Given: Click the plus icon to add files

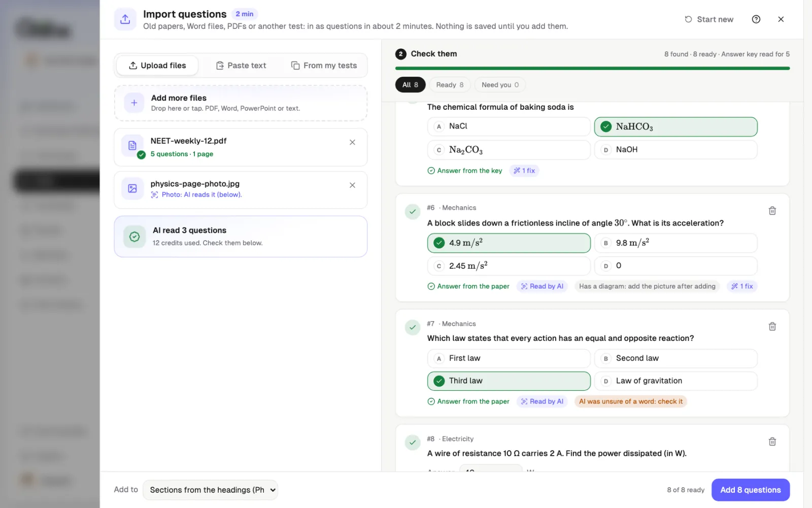Looking at the screenshot, I should 134,103.
